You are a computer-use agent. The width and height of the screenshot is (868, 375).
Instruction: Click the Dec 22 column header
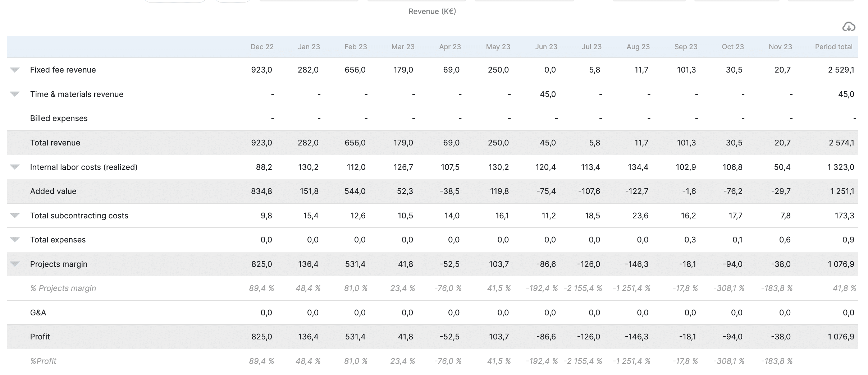(262, 47)
